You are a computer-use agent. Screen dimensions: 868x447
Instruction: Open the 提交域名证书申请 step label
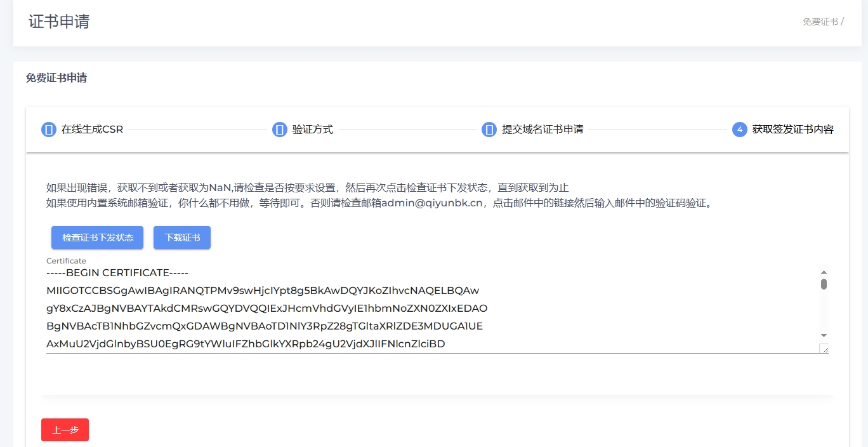click(542, 130)
